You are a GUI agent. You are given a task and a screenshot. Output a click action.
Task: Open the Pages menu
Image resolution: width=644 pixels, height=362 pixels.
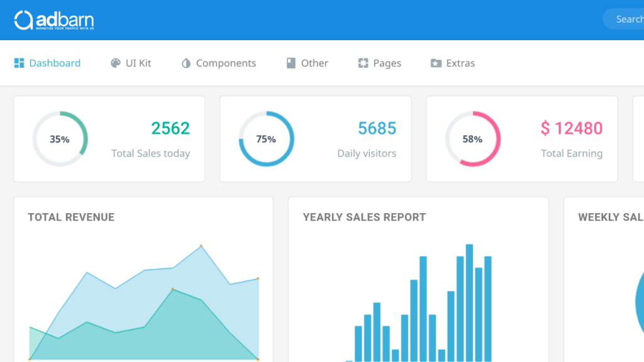(x=379, y=63)
